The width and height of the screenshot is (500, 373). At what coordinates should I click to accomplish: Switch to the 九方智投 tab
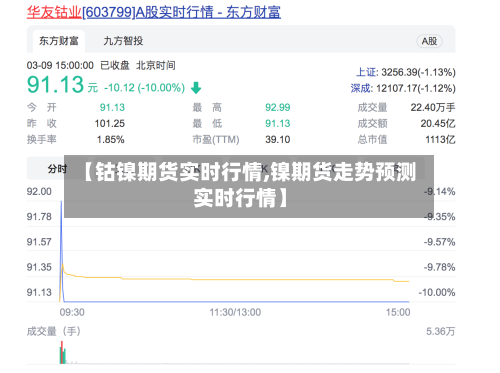pos(123,41)
